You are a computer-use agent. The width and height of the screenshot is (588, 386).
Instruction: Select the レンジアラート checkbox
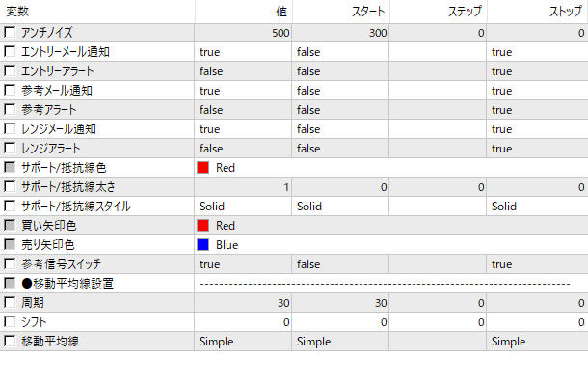tap(10, 149)
